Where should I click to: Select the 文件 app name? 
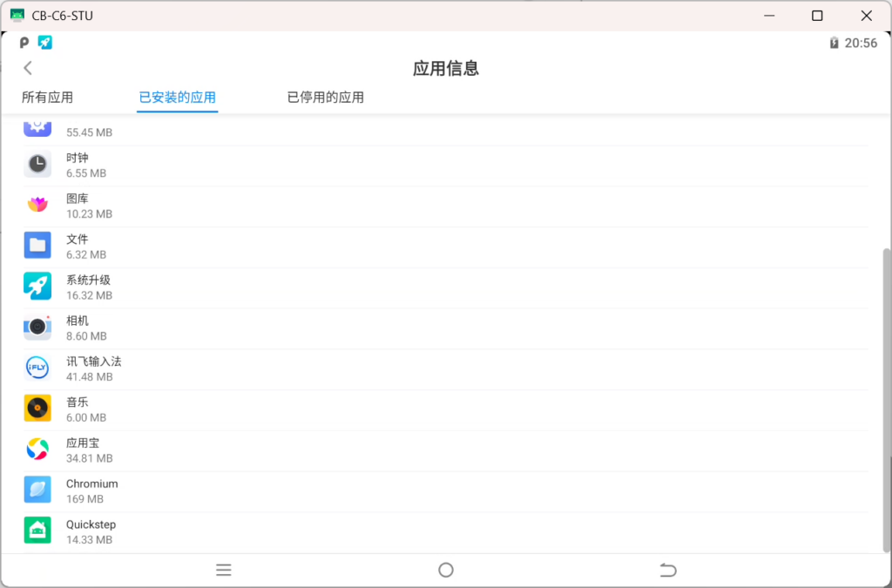tap(78, 240)
